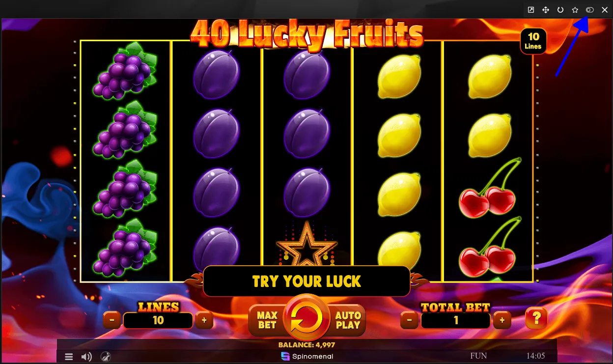This screenshot has height=364, width=613.
Task: Decrease the total bet
Action: click(x=410, y=320)
